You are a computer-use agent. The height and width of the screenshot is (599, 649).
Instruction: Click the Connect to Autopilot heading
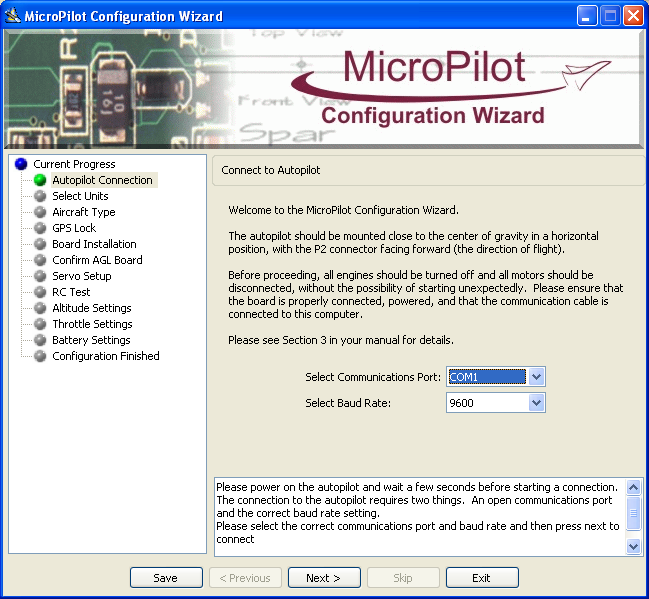point(271,170)
